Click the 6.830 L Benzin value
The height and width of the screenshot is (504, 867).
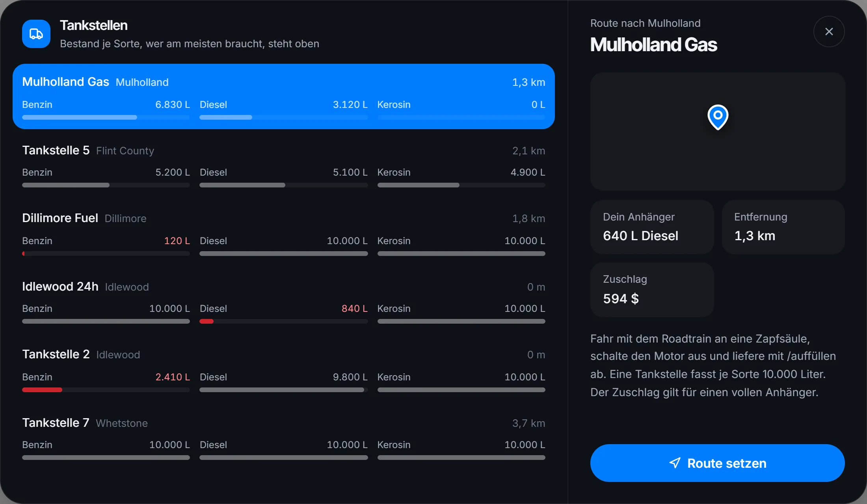173,104
